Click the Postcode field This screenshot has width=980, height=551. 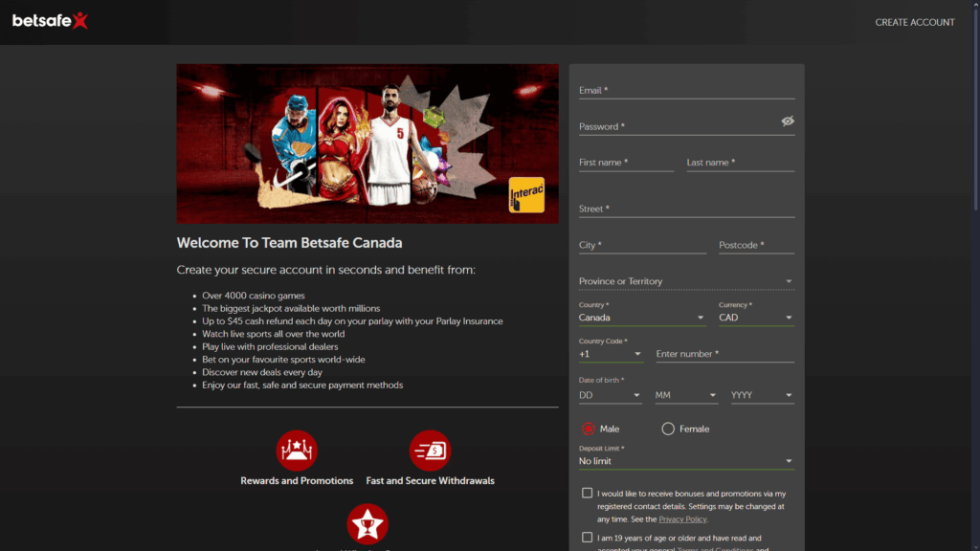756,245
